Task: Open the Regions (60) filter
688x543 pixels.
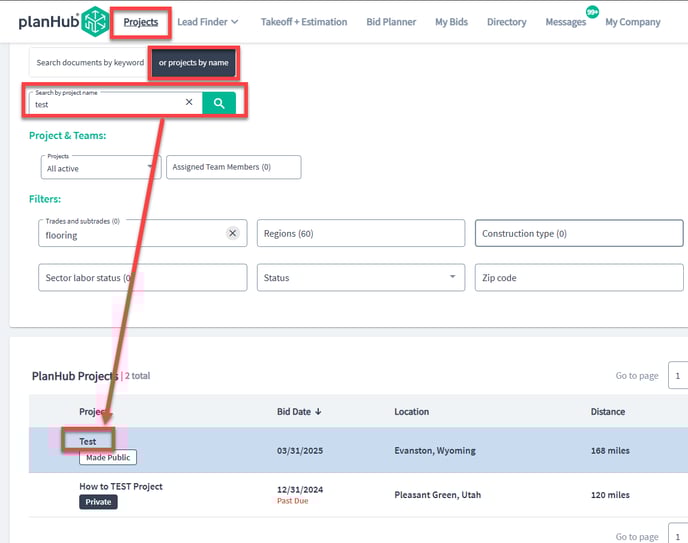Action: [x=361, y=233]
